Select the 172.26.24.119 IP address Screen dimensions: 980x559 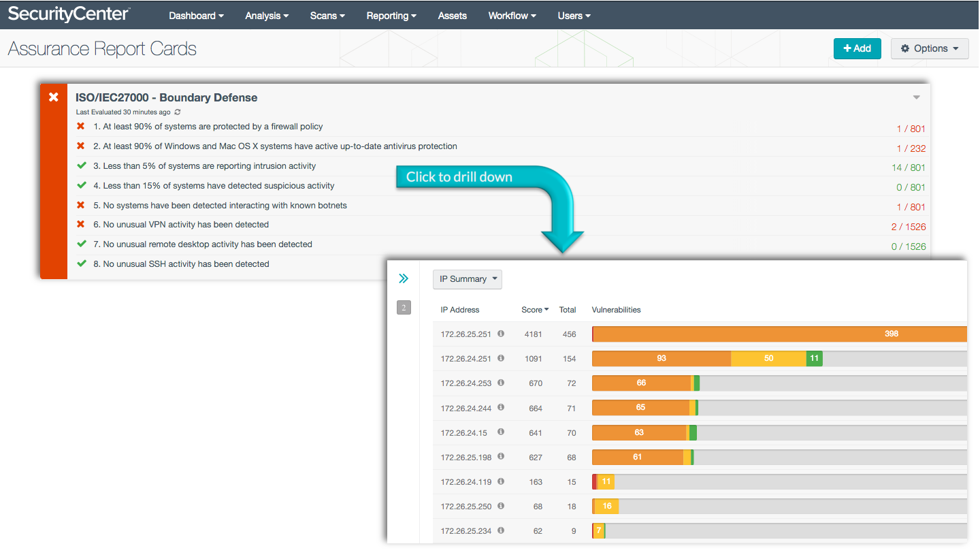tap(466, 482)
